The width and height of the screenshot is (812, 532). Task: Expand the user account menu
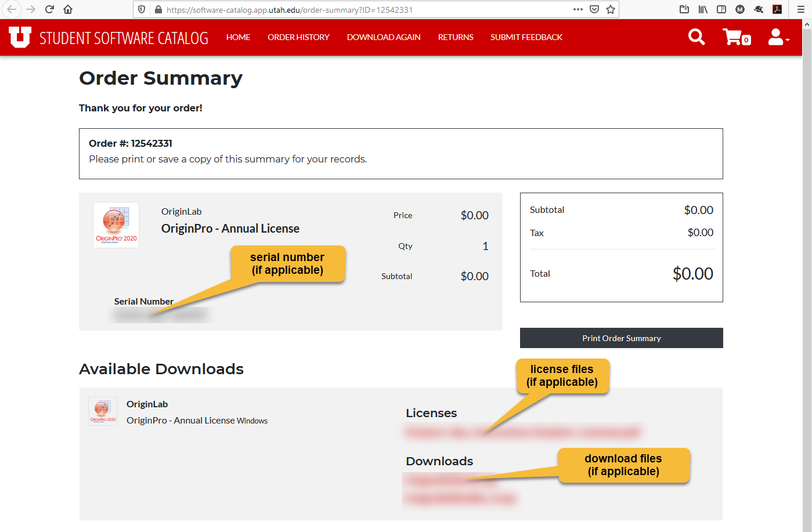[x=778, y=37]
